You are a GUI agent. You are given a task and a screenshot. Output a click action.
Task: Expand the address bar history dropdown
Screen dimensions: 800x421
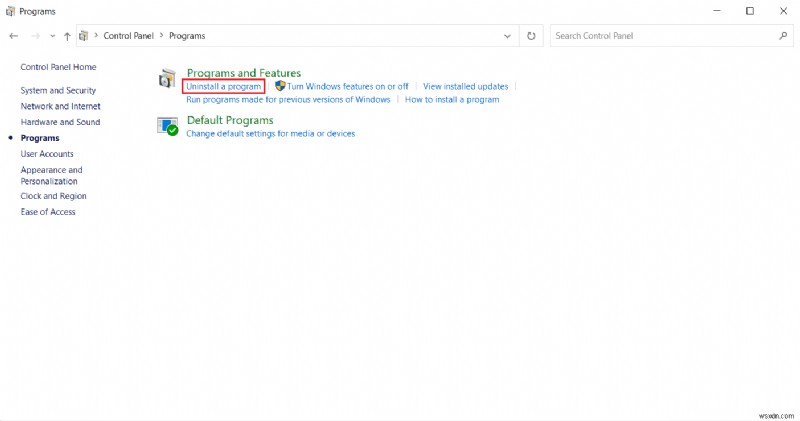tap(507, 36)
